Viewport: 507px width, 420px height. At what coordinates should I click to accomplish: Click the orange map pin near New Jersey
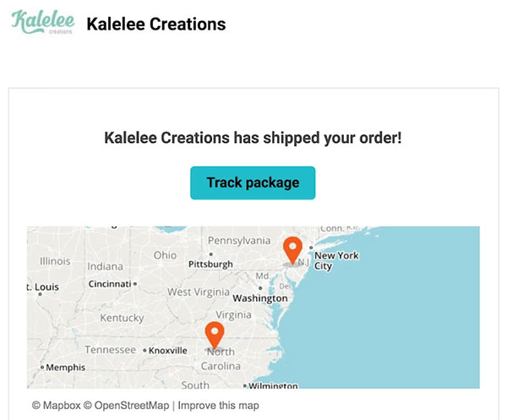(x=292, y=249)
